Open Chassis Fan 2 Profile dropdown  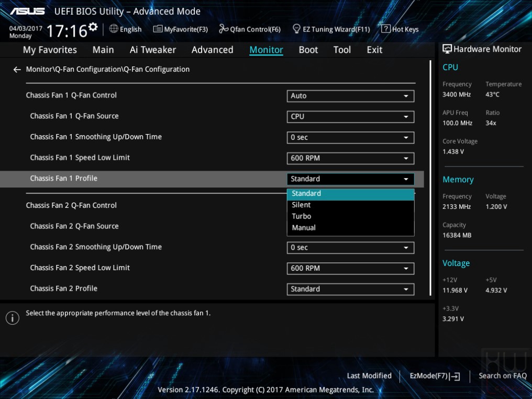(x=350, y=289)
